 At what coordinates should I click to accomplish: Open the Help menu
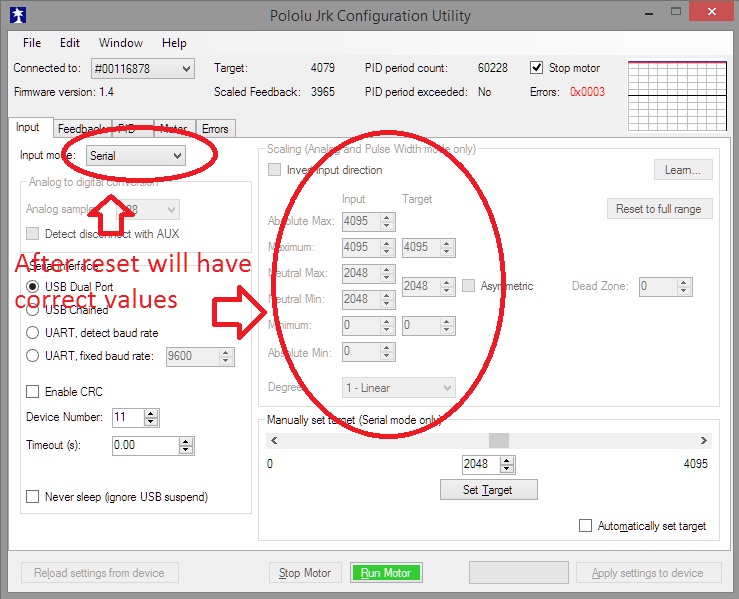coord(174,43)
